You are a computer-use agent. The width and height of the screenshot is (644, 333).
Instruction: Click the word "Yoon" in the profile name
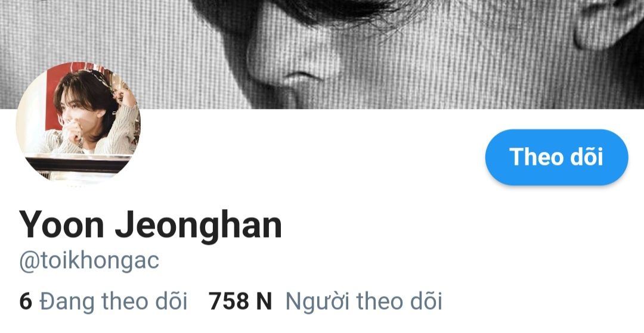[61, 225]
